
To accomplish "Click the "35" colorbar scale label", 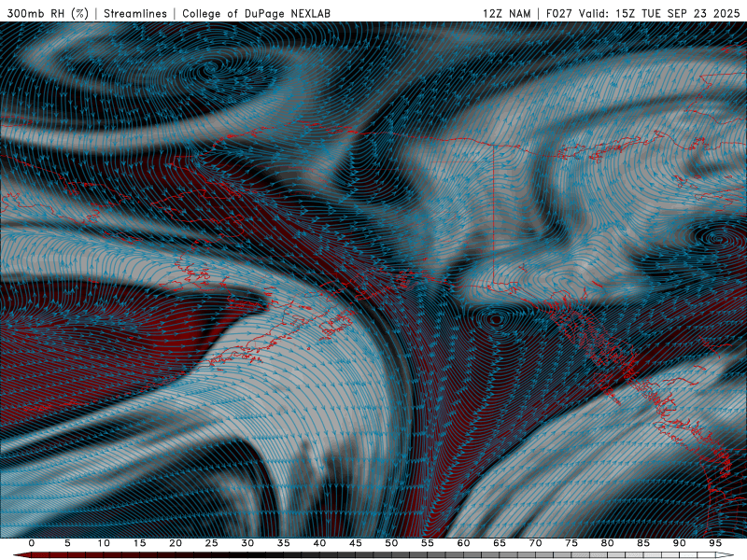I will [x=283, y=543].
